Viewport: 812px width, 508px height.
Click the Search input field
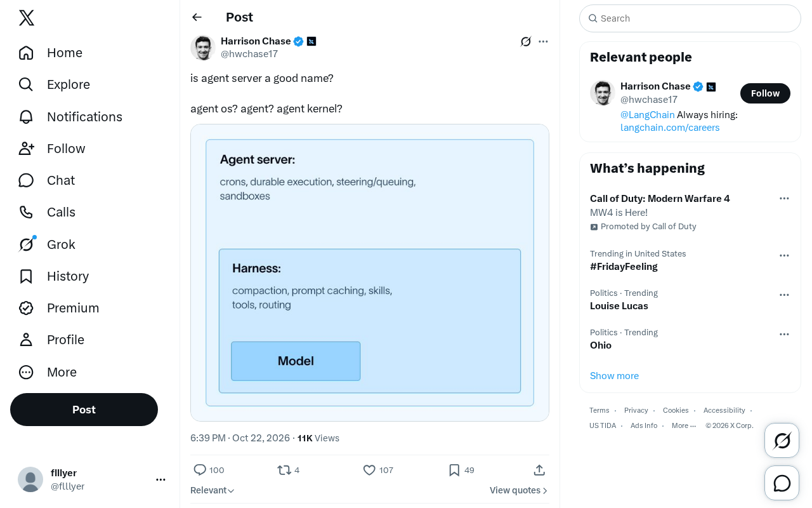[690, 18]
